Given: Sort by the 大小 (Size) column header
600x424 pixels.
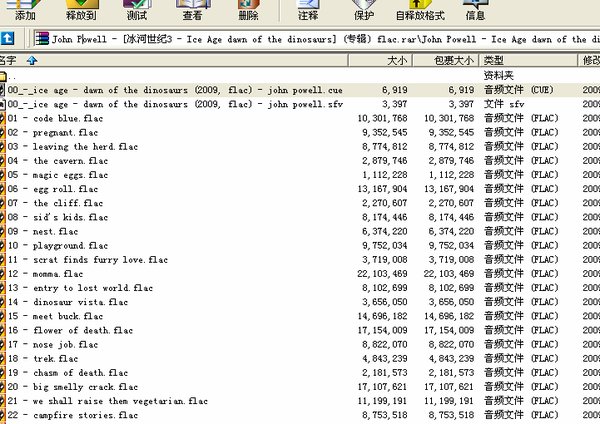Looking at the screenshot, I should coord(380,60).
